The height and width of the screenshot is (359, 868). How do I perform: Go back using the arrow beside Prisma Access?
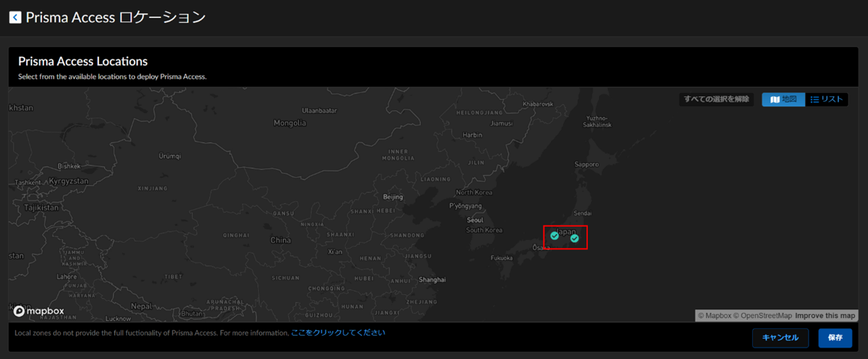(15, 17)
